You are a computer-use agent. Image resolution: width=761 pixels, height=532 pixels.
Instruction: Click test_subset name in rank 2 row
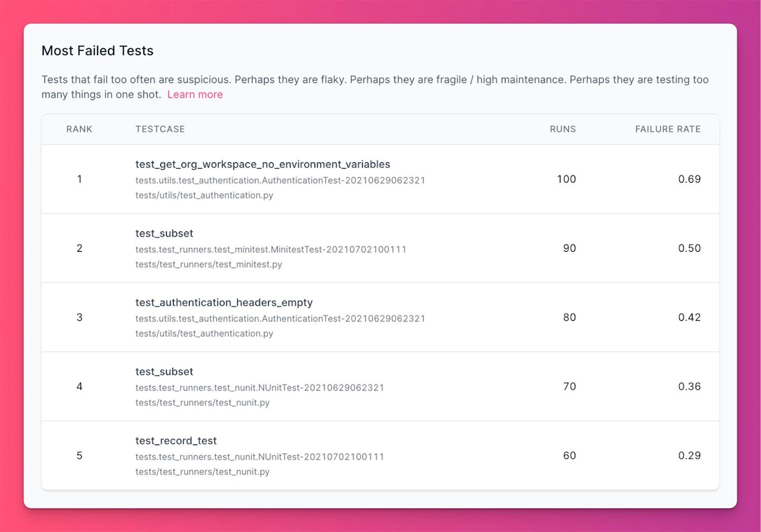(x=164, y=233)
